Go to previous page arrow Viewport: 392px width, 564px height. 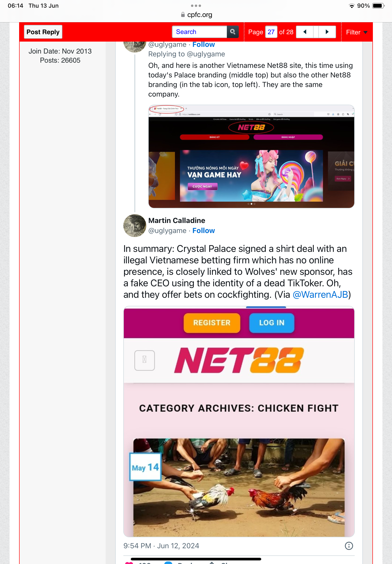[x=305, y=32]
